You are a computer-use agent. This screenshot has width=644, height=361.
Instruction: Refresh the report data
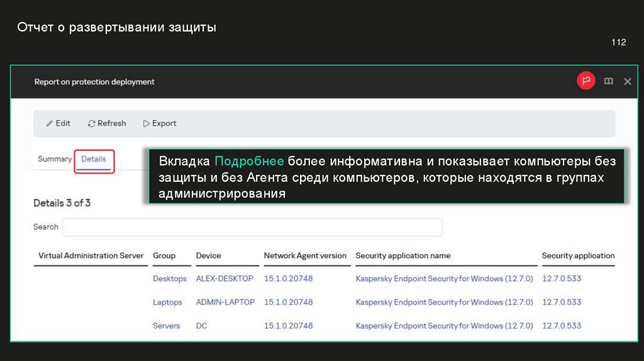point(107,123)
